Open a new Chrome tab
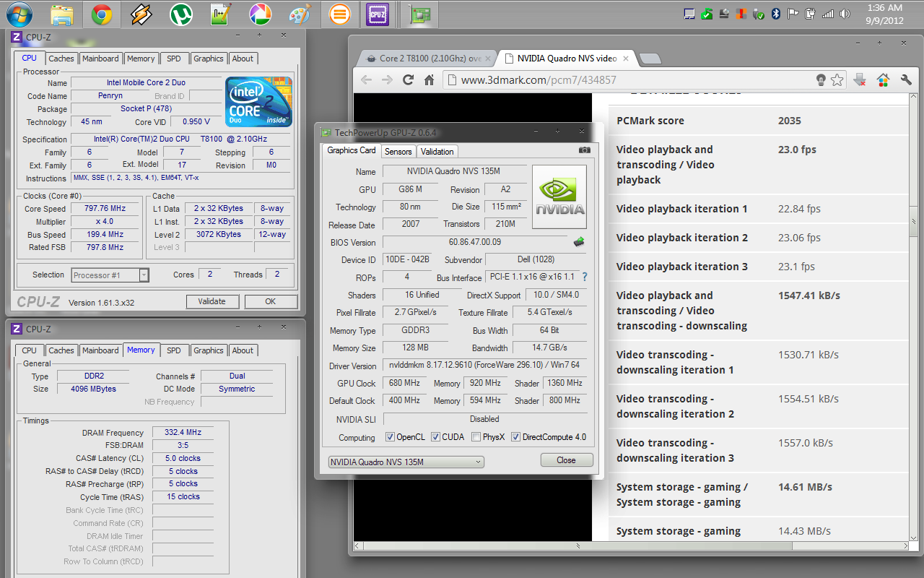 point(650,59)
